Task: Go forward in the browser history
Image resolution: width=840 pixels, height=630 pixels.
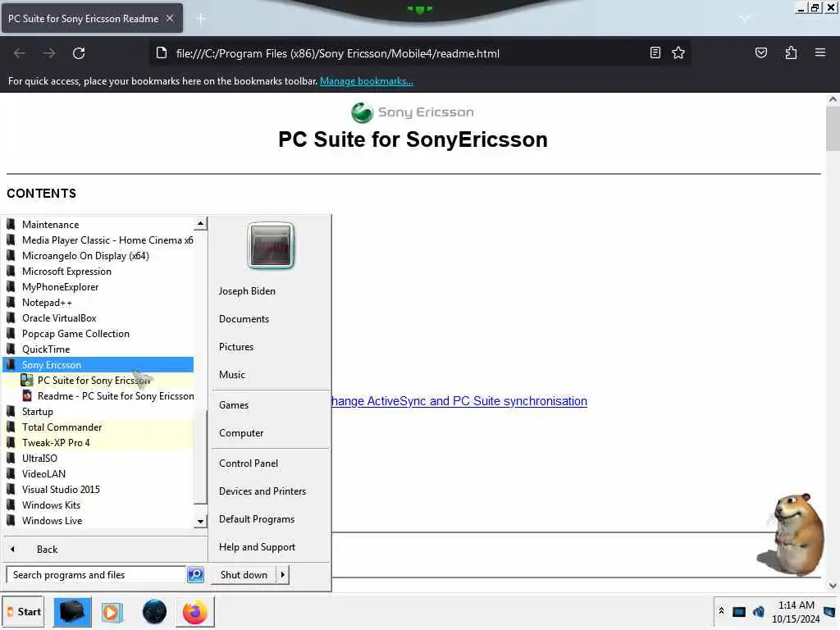Action: click(x=48, y=53)
